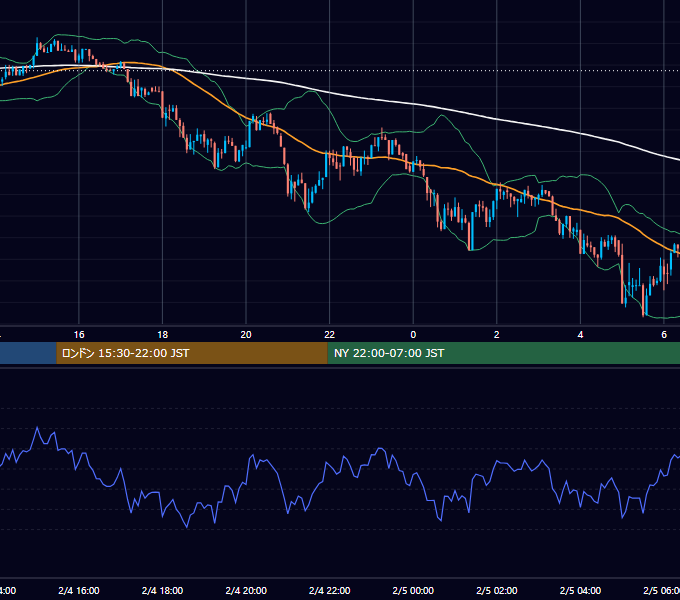
Task: Select the 0 hour axis label
Action: pyautogui.click(x=413, y=335)
